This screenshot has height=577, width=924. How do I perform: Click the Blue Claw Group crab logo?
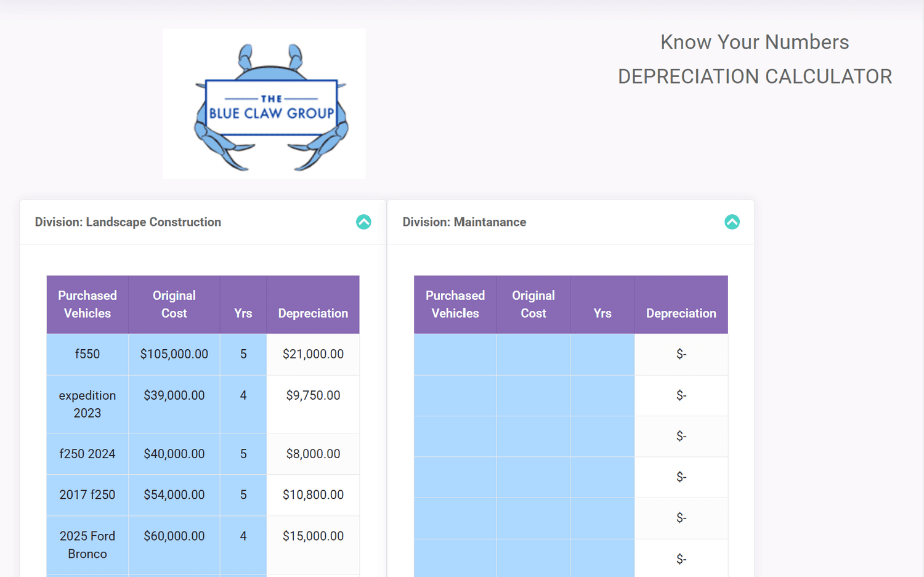(264, 104)
